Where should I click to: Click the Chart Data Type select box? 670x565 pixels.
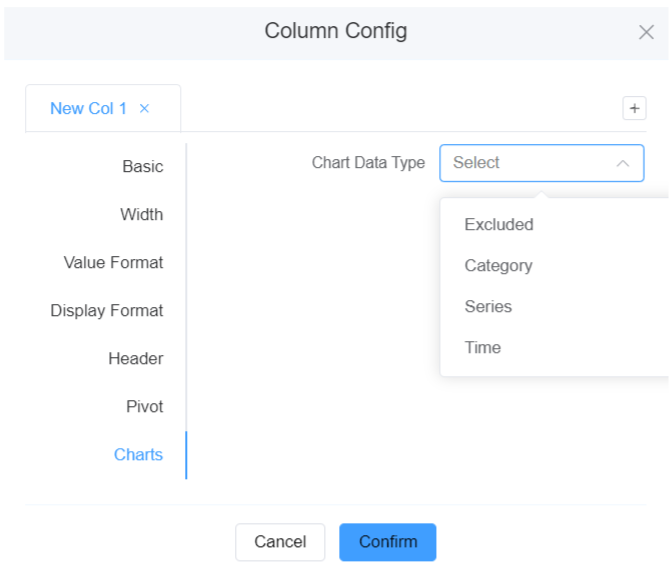(x=530, y=163)
